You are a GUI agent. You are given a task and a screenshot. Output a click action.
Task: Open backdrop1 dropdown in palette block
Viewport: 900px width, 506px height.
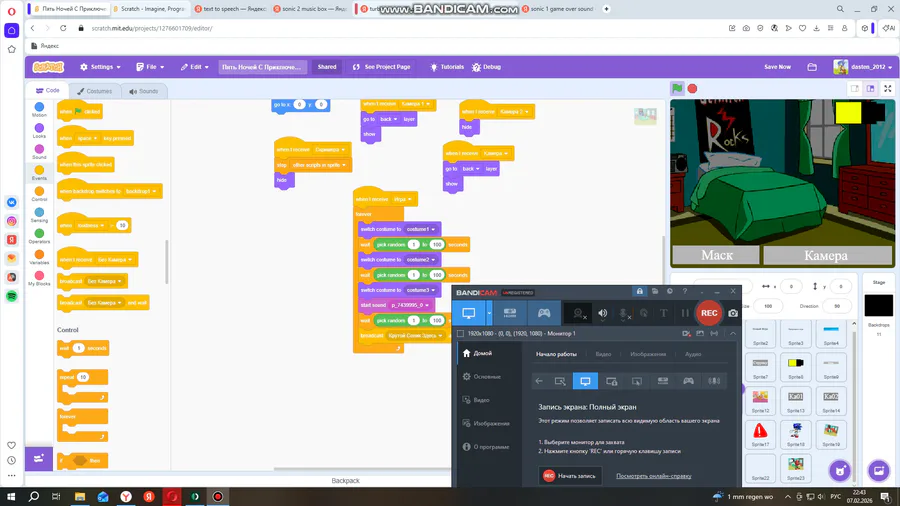141,191
